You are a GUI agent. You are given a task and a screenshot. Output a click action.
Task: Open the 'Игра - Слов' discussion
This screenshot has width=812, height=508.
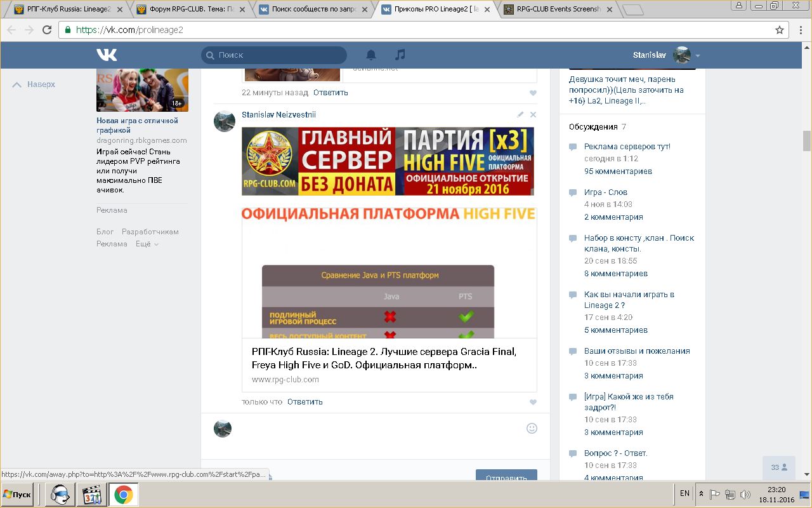[x=606, y=192]
